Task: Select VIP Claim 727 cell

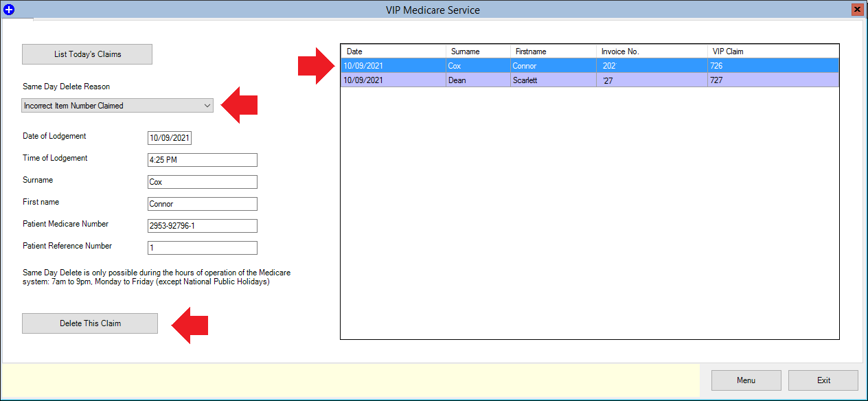Action: [773, 80]
